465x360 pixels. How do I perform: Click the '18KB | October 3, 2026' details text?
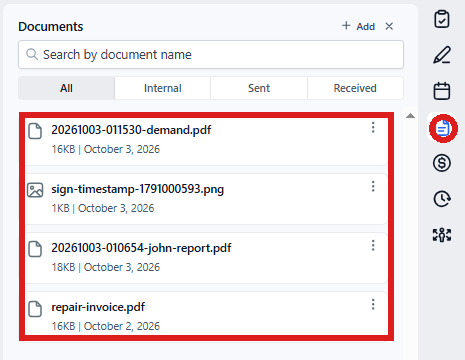click(106, 267)
